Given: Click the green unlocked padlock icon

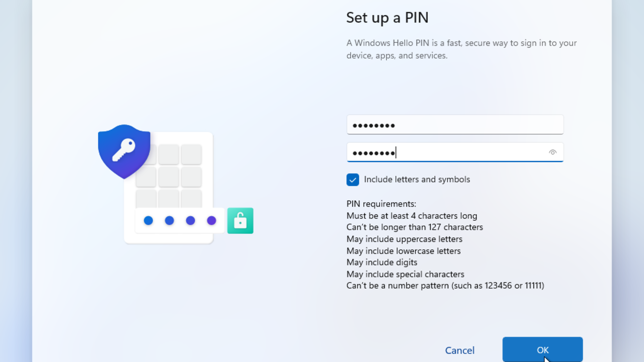Looking at the screenshot, I should click(x=240, y=221).
